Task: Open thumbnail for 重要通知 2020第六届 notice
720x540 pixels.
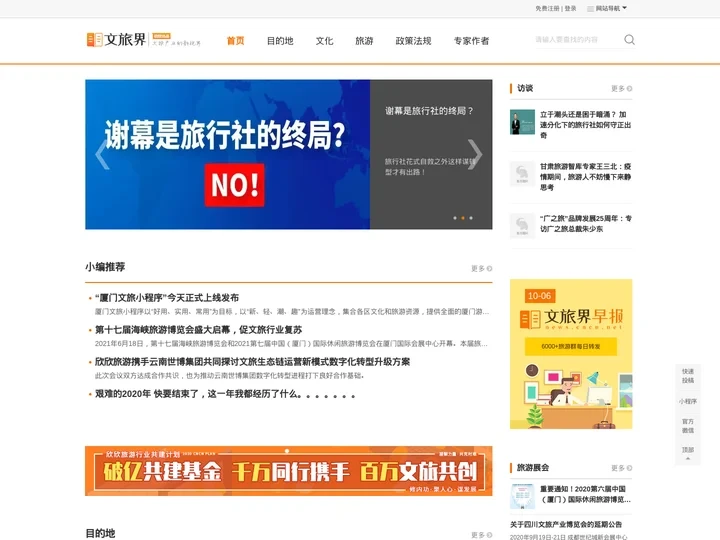Action: pyautogui.click(x=522, y=496)
